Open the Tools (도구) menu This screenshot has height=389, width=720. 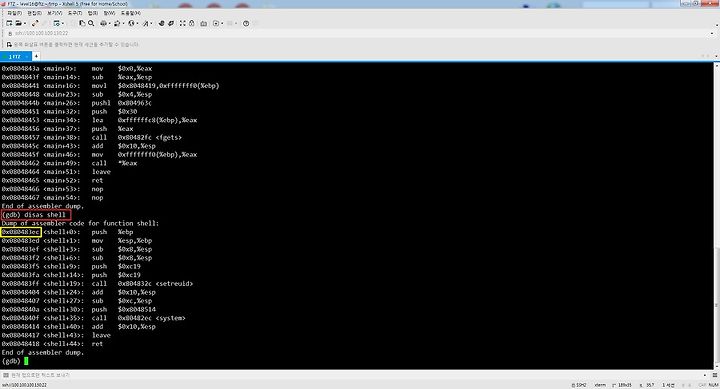coord(75,13)
